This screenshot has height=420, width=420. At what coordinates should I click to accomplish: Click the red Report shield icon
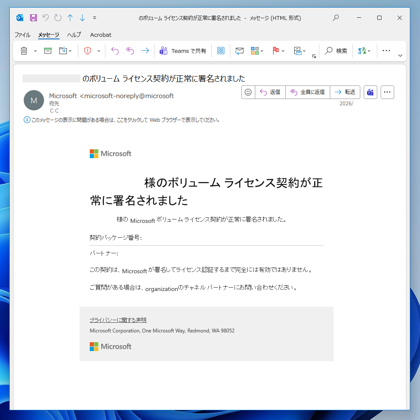(x=87, y=51)
